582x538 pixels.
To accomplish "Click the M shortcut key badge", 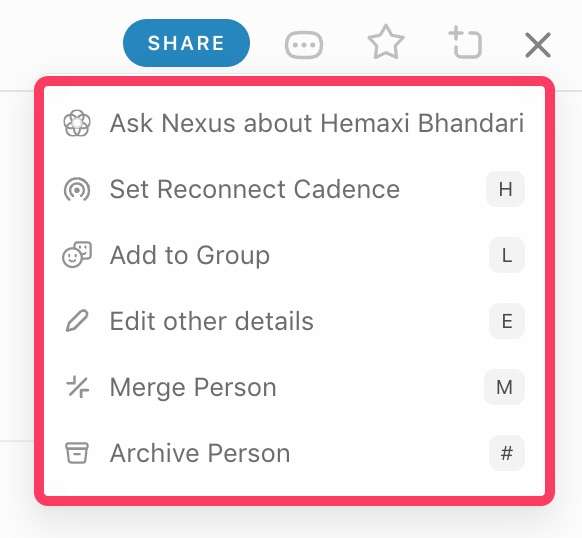I will [504, 387].
